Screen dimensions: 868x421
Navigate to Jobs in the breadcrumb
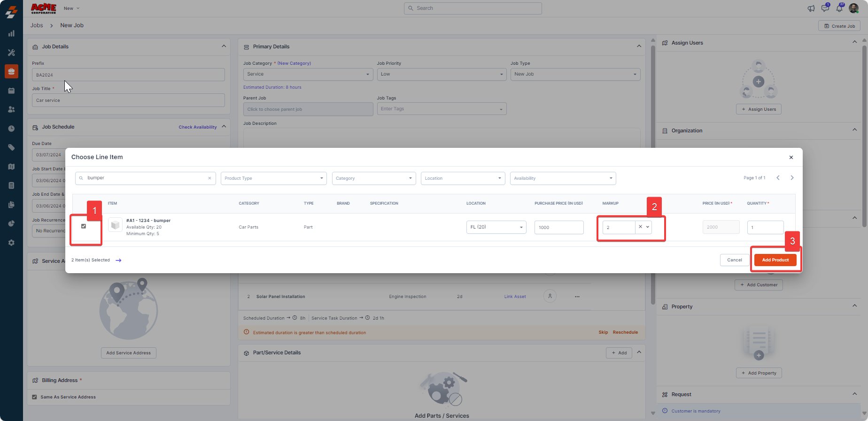37,25
